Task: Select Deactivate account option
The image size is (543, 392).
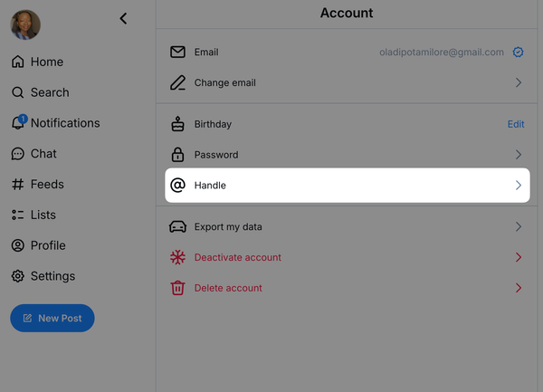Action: (x=237, y=257)
